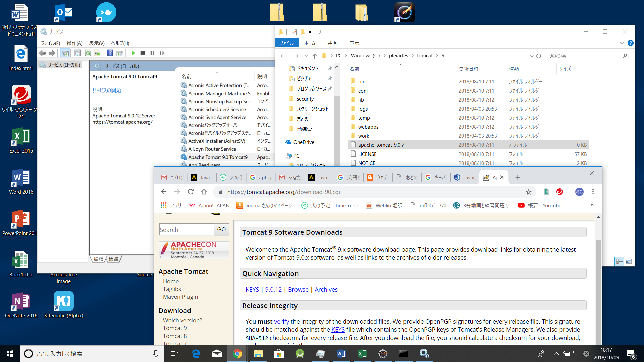The image size is (644, 362).
Task: Open the 9.0.12 quick navigation link
Action: pyautogui.click(x=273, y=289)
